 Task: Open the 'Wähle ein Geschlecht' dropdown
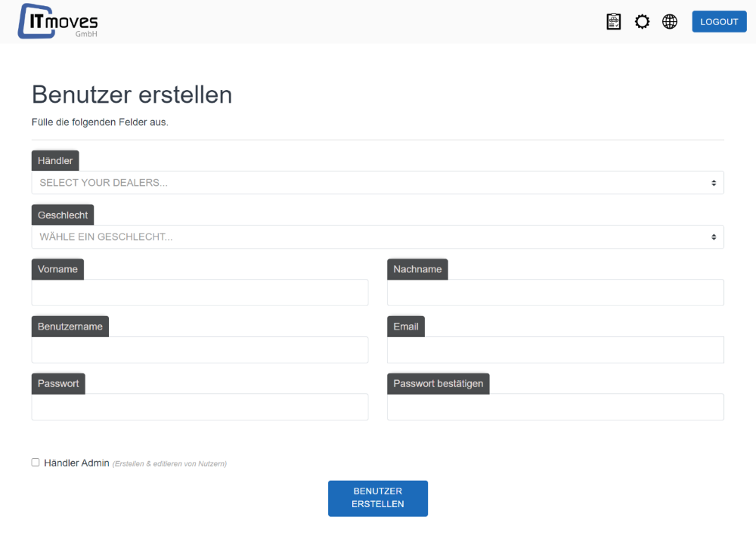pos(377,237)
